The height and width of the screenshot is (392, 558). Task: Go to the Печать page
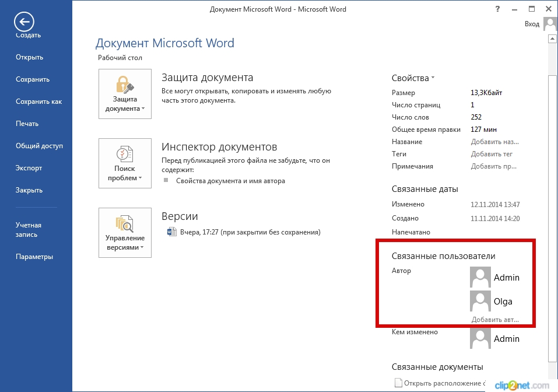[27, 124]
